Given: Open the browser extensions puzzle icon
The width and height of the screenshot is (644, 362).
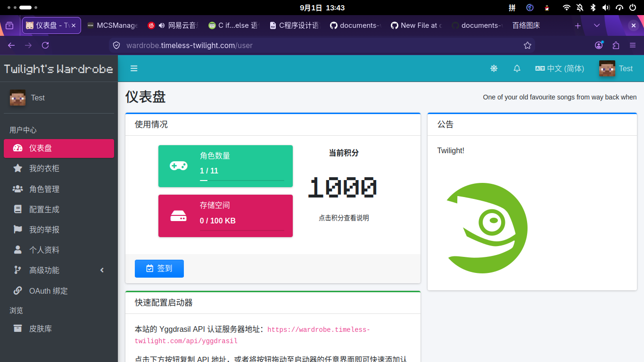Looking at the screenshot, I should tap(616, 45).
